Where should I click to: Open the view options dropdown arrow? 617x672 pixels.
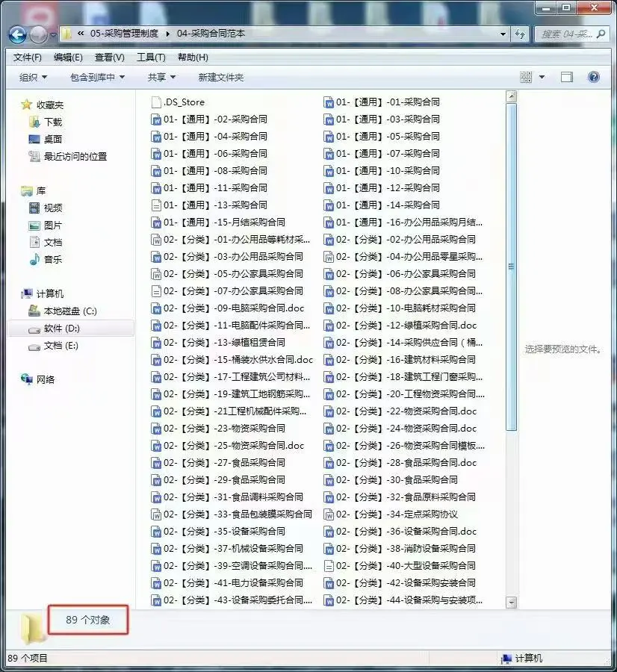pyautogui.click(x=542, y=77)
